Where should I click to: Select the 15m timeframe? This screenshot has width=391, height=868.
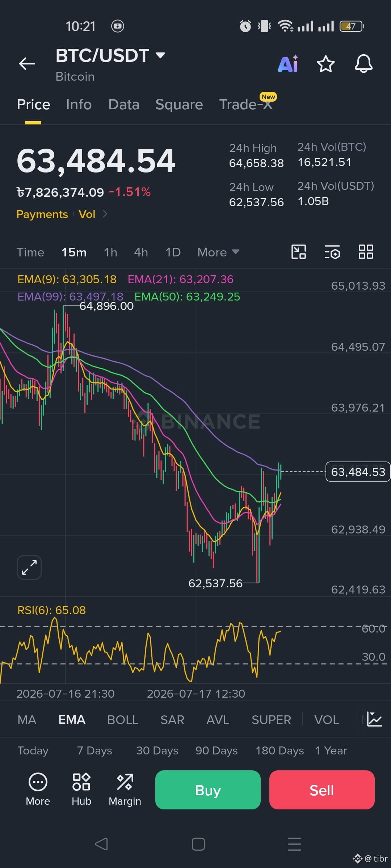[x=74, y=252]
